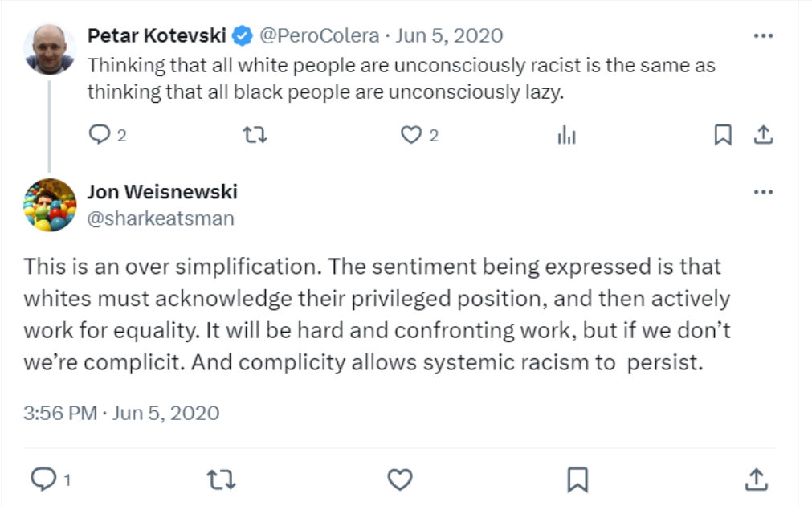
Task: Bookmark Jon Weisnewski's reply
Action: [x=577, y=479]
